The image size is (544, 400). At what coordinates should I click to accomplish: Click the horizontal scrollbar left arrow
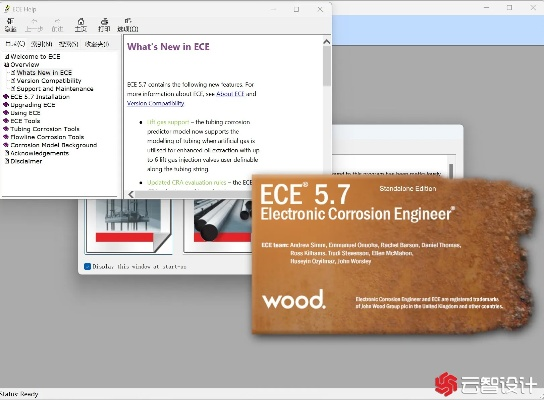pos(131,194)
